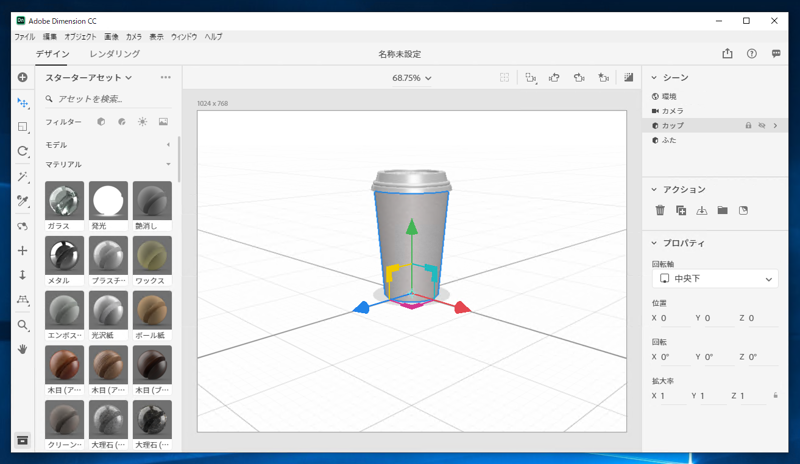The image size is (800, 464).
Task: Select the Select and Rotate tool
Action: coord(22,151)
